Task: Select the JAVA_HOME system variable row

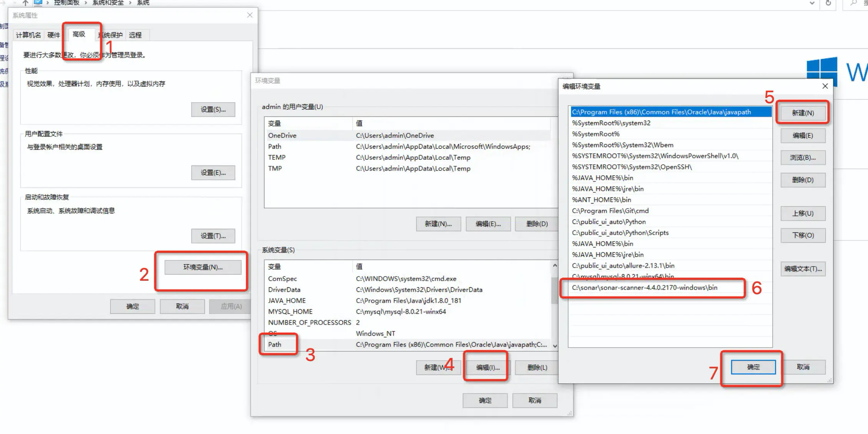Action: (286, 300)
